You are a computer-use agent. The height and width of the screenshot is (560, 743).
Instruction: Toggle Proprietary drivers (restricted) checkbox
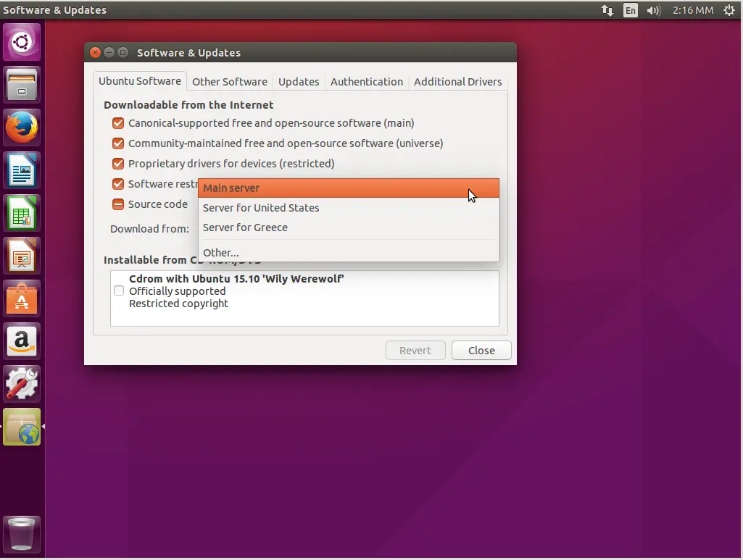pos(118,164)
